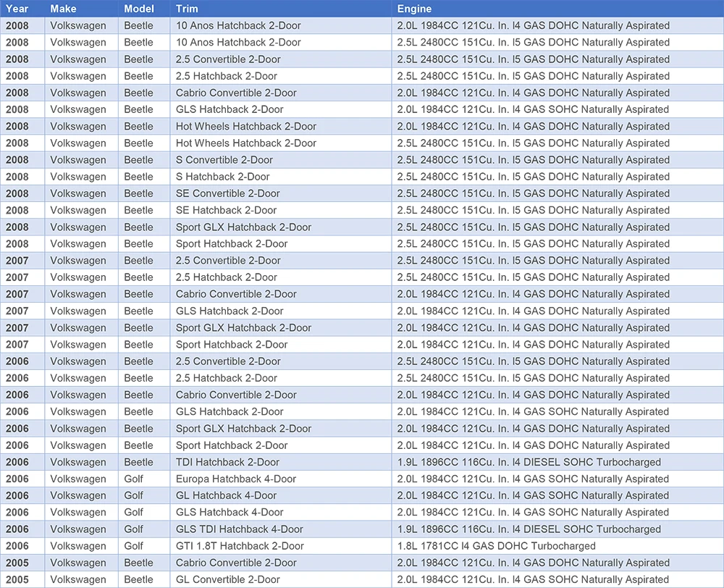Select 'GLS TDI Hatchback 4-Door' trim cell
This screenshot has width=724, height=588.
point(281,529)
